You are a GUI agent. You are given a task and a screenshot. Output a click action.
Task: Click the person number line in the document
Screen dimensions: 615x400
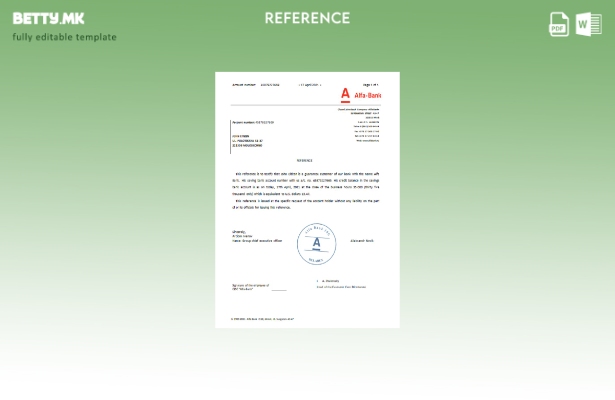[x=252, y=122]
